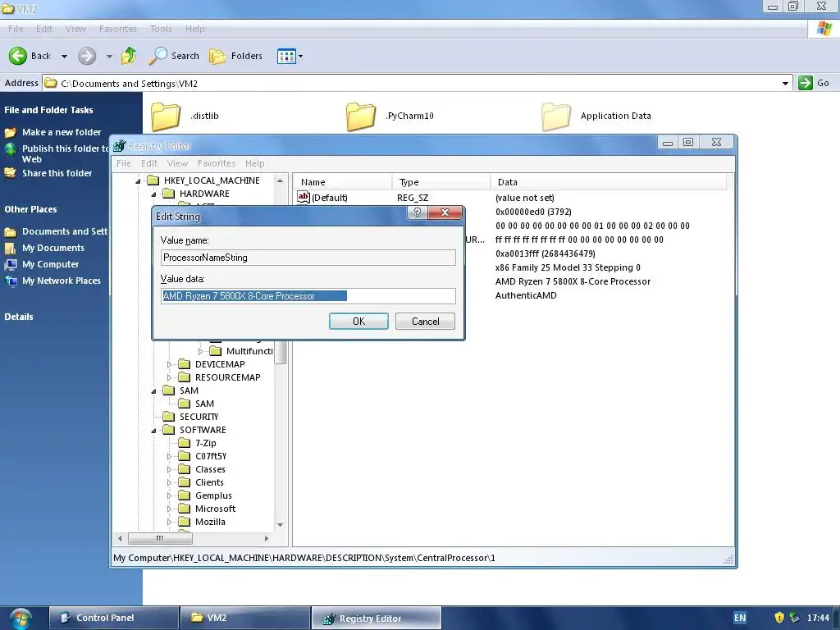Image resolution: width=840 pixels, height=630 pixels.
Task: Open File menu in VM2 Explorer window
Action: 16,29
